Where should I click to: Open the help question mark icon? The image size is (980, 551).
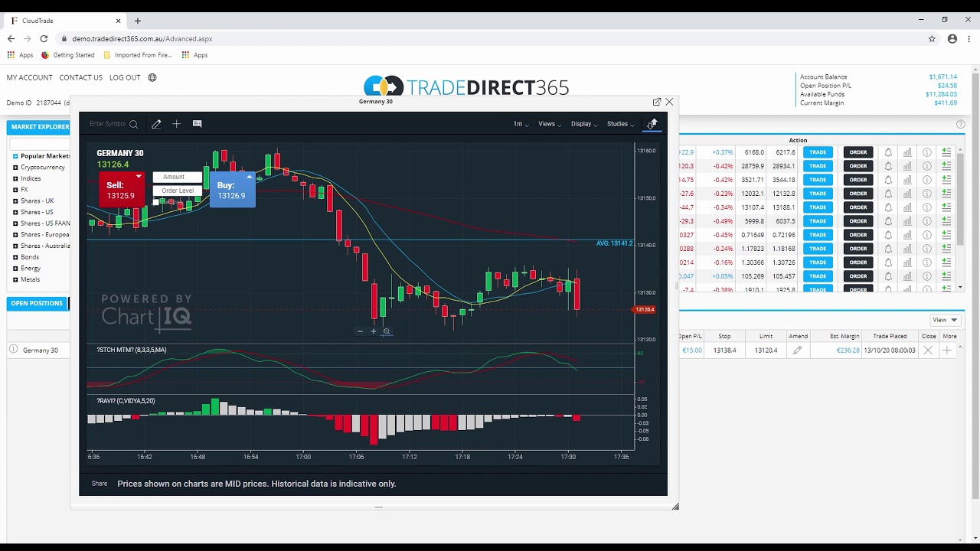pyautogui.click(x=961, y=124)
